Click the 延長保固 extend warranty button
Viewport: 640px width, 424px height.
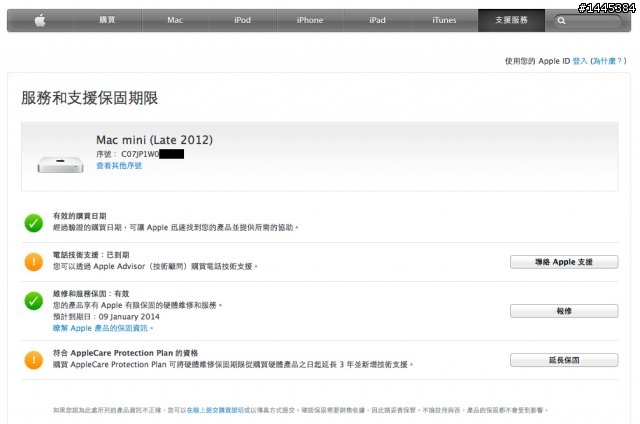pos(564,360)
